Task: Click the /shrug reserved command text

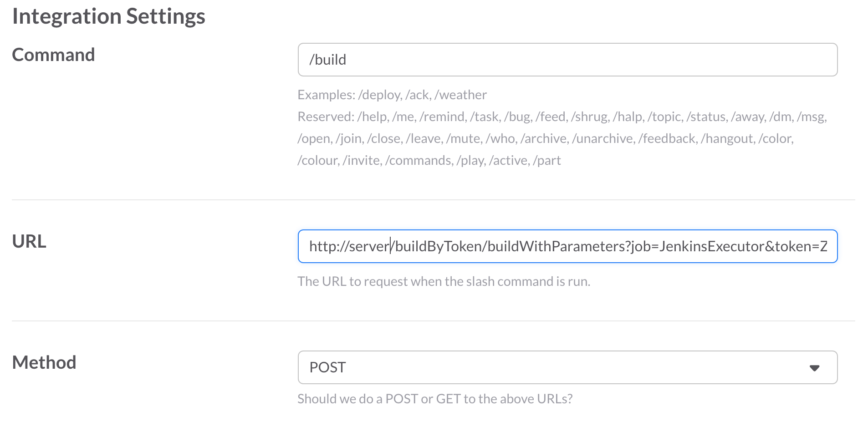Action: point(590,117)
